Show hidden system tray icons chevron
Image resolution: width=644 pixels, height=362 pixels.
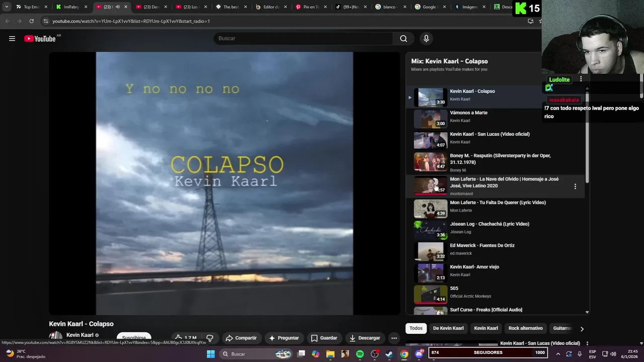point(558,354)
